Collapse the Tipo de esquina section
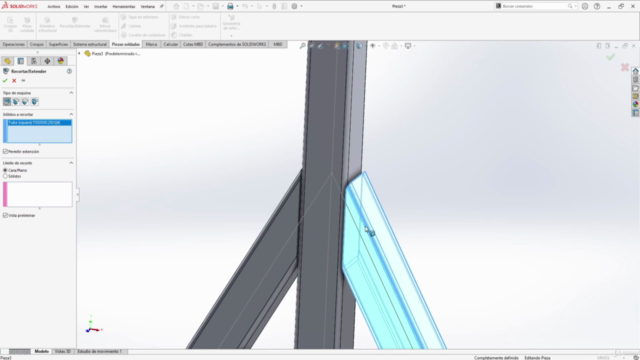The height and width of the screenshot is (360, 640). (71, 93)
